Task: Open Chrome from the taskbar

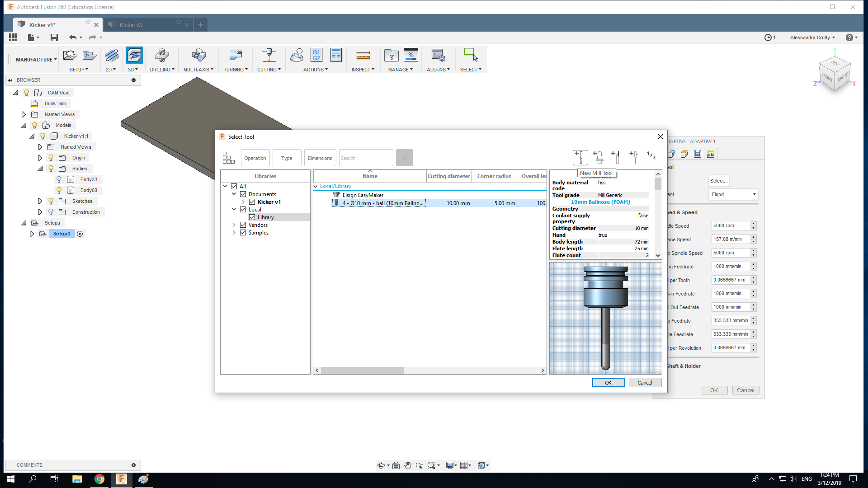Action: coord(99,479)
